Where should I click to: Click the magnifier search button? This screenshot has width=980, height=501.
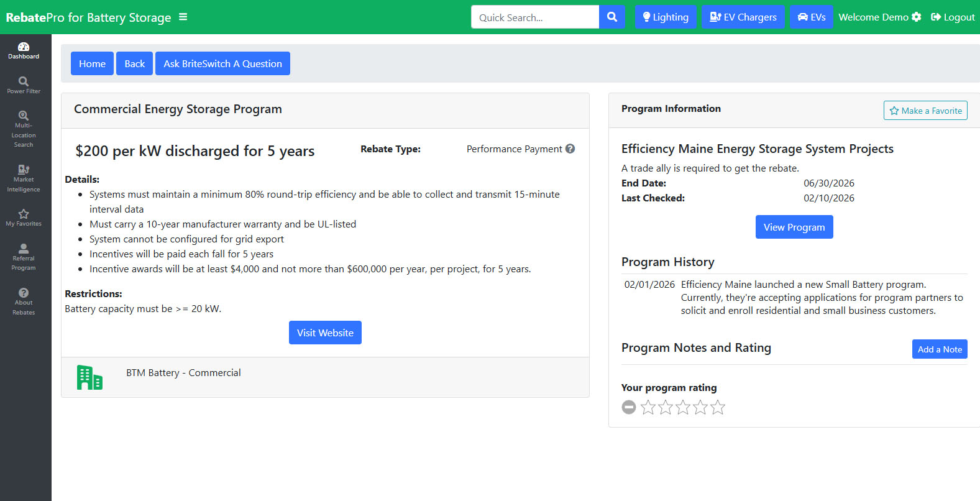[612, 17]
